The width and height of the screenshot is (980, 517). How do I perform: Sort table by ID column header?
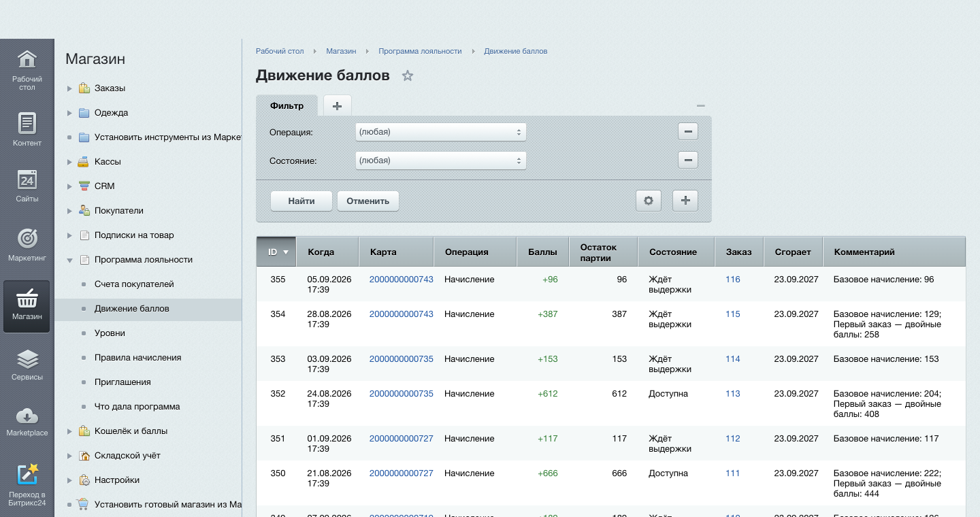coord(277,252)
